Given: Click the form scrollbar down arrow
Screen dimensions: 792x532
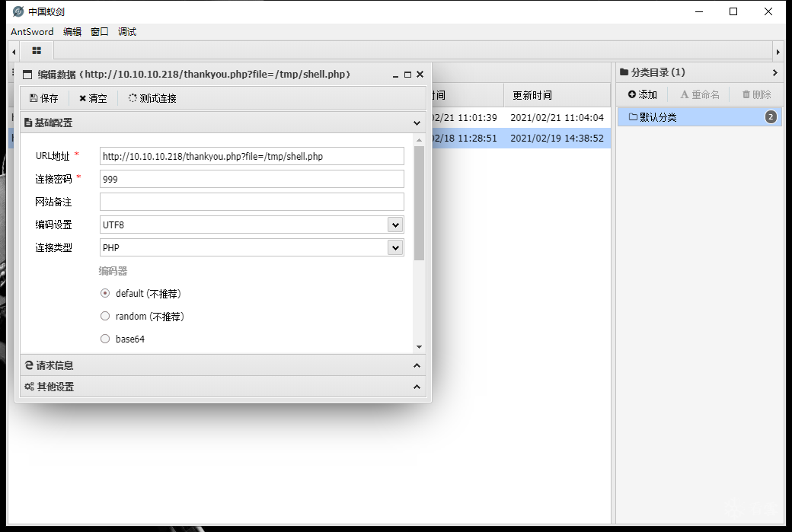Looking at the screenshot, I should point(419,347).
